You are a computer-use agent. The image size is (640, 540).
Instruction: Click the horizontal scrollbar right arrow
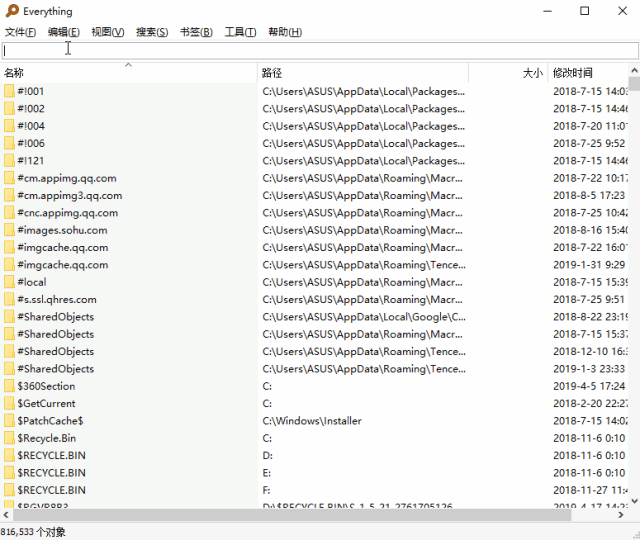[621, 515]
